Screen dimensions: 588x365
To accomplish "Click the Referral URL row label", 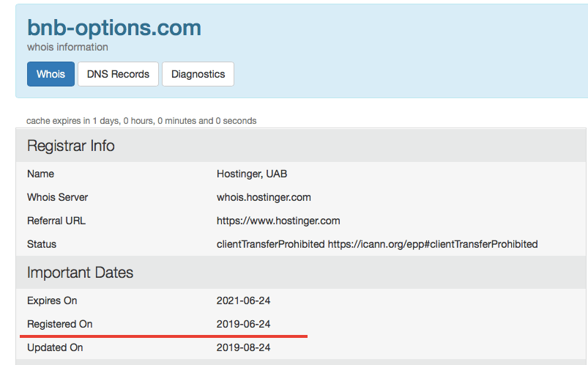I will point(56,221).
